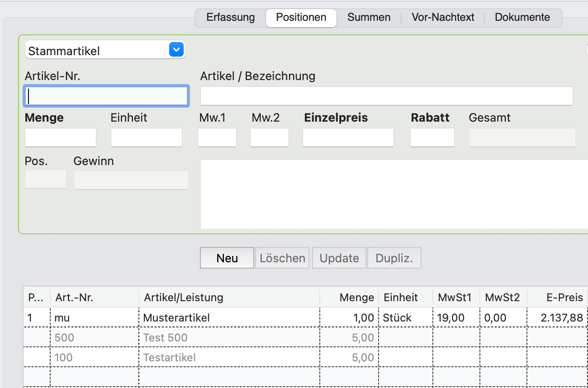Select the Einzelpreis input box

(348, 137)
